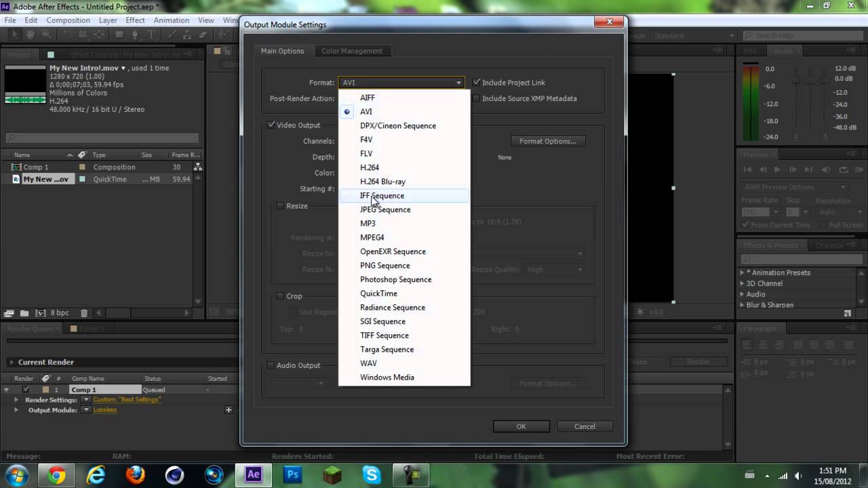The width and height of the screenshot is (868, 488).
Task: Expand Animation Presets in Effects & Presets
Action: pos(742,273)
